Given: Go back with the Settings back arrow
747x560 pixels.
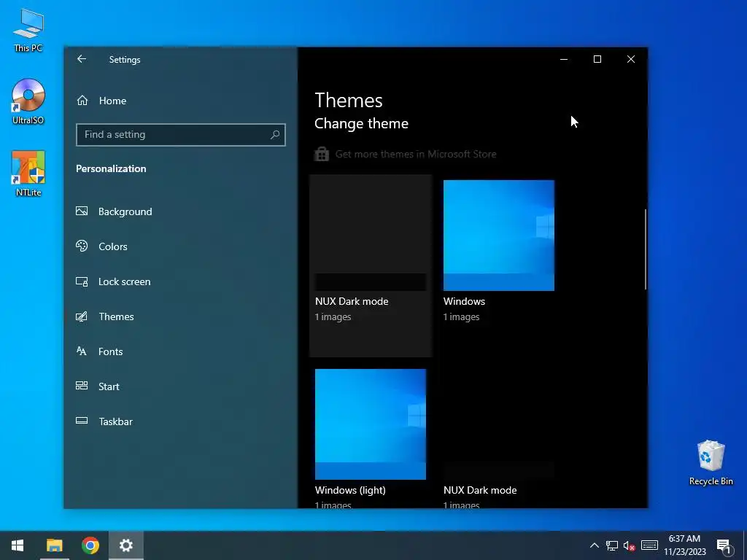Looking at the screenshot, I should (82, 59).
